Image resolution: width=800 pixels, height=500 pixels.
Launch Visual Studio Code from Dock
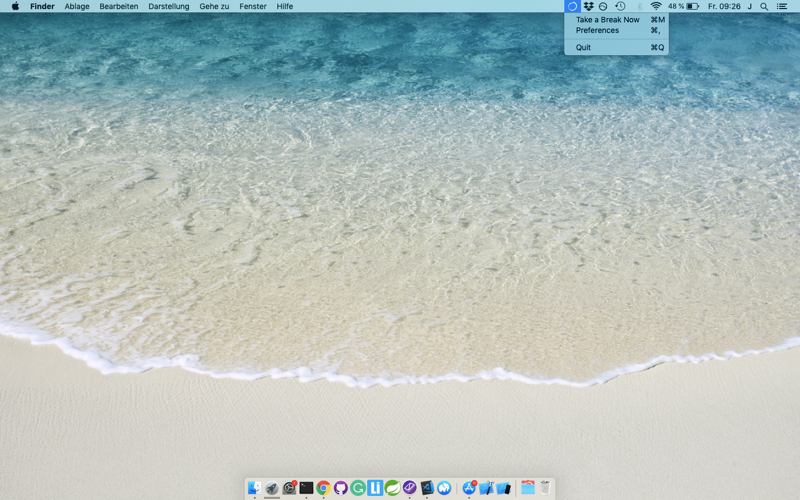coord(427,488)
